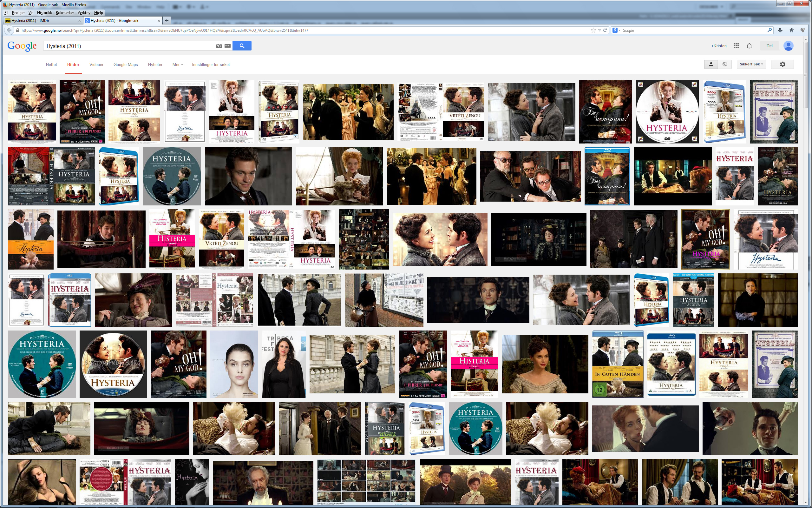Open the three men with goggles thumbnail
Screen dimensions: 812x508
[x=530, y=176]
